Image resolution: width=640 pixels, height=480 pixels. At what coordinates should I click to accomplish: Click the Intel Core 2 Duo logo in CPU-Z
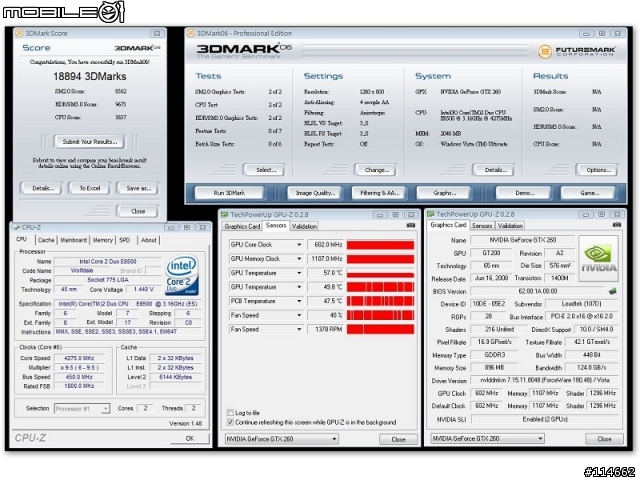(182, 275)
